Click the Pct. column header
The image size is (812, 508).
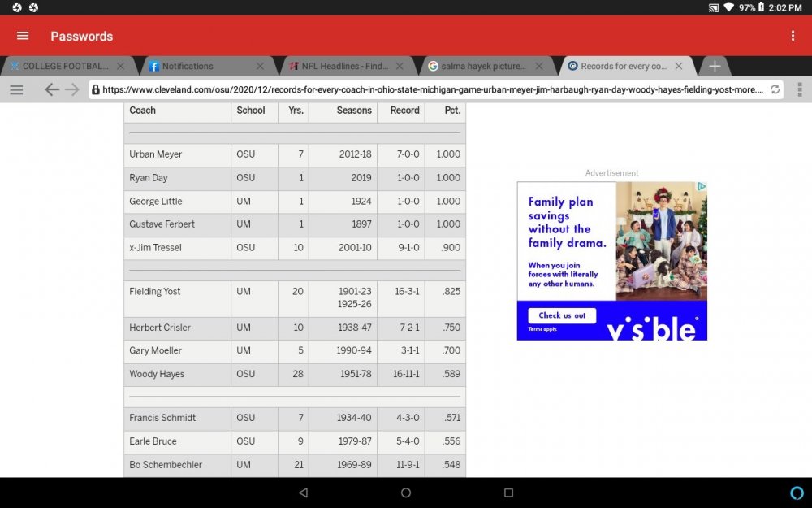tap(452, 111)
